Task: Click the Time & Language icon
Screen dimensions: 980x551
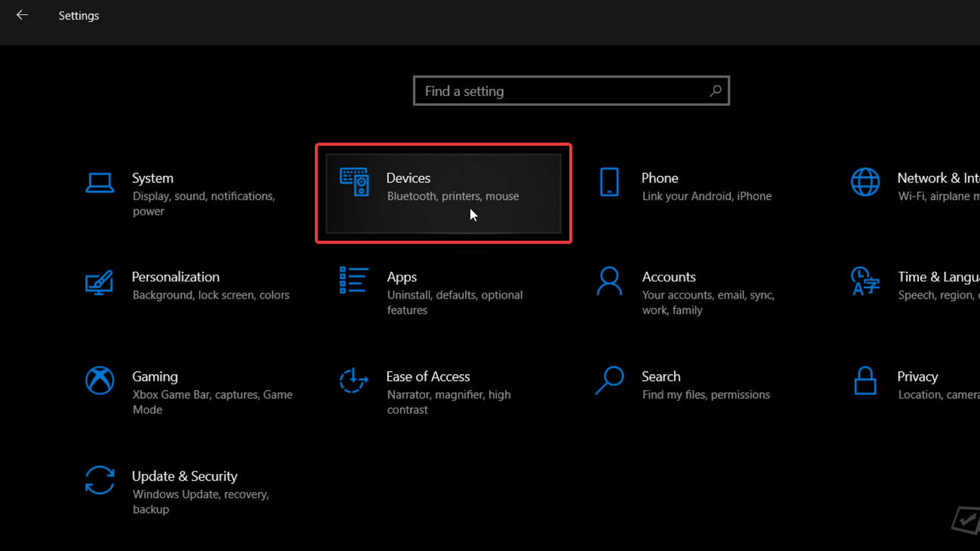Action: [865, 281]
